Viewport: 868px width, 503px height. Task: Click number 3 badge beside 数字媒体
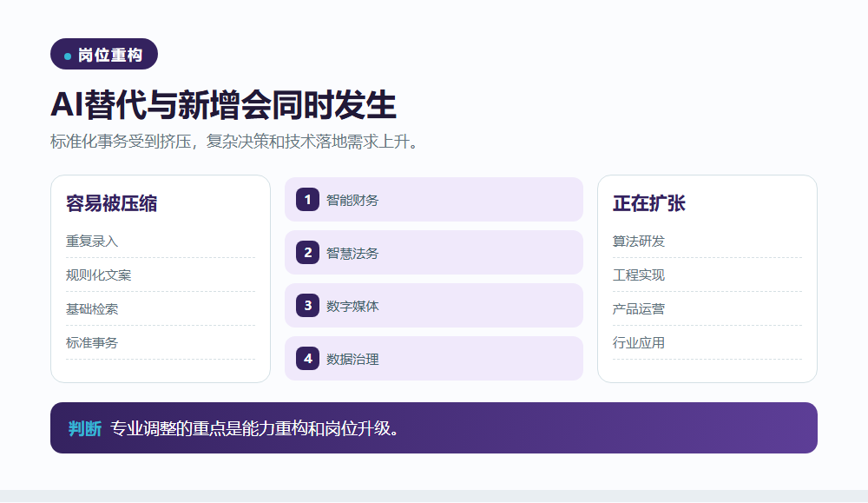[308, 305]
